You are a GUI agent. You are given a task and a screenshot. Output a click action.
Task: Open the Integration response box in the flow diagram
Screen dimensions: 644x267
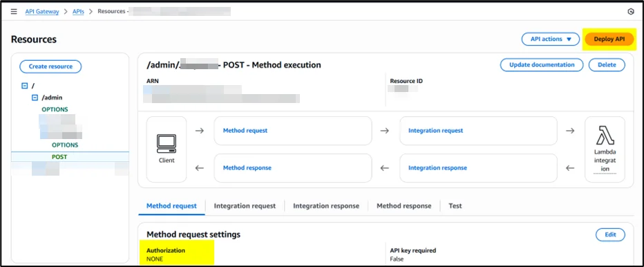tap(478, 168)
